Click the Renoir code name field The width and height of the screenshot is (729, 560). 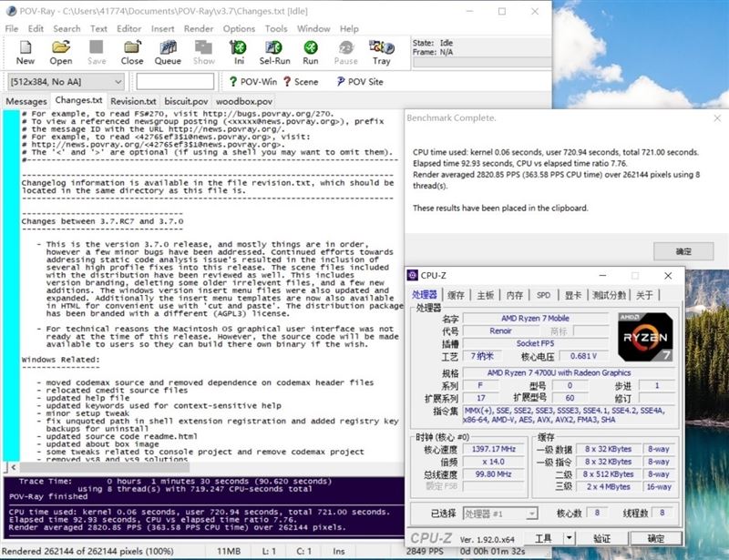click(500, 331)
